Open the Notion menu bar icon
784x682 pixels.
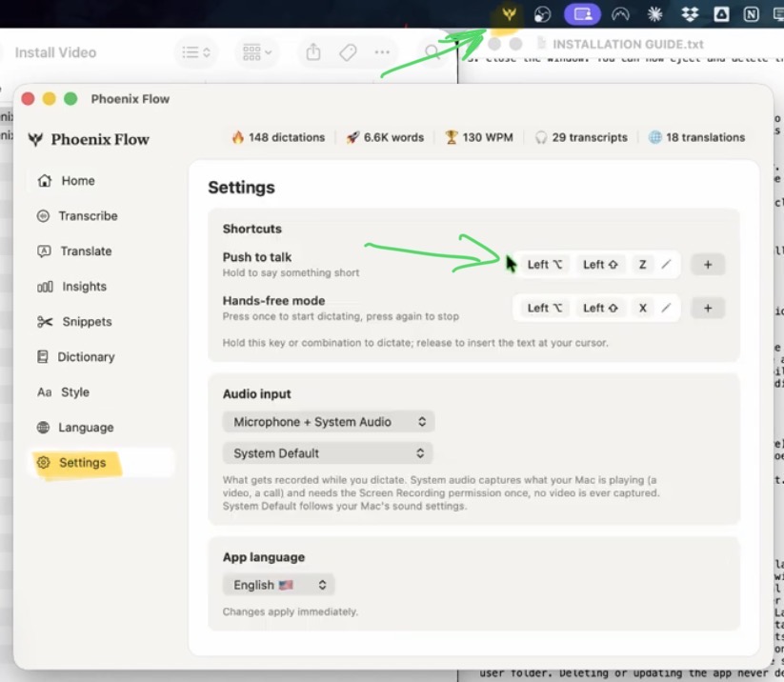(751, 14)
